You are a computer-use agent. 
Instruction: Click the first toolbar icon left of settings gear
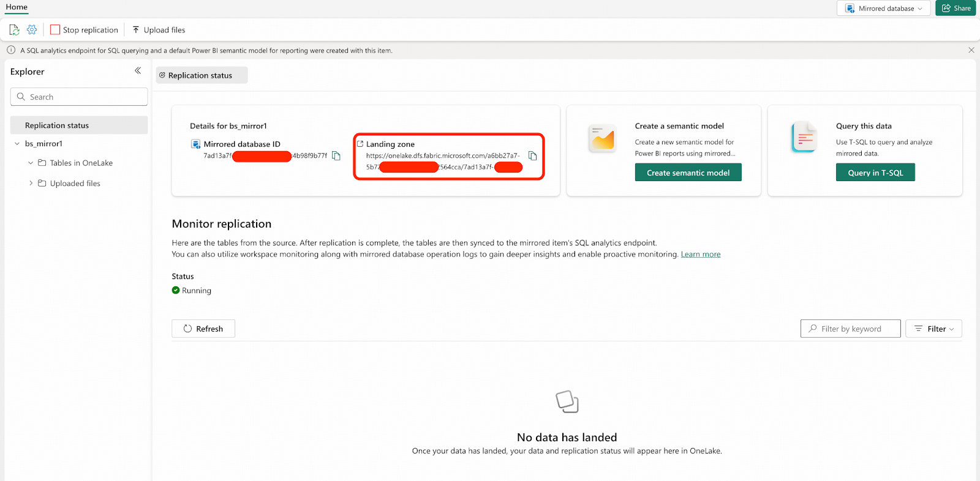pyautogui.click(x=14, y=29)
